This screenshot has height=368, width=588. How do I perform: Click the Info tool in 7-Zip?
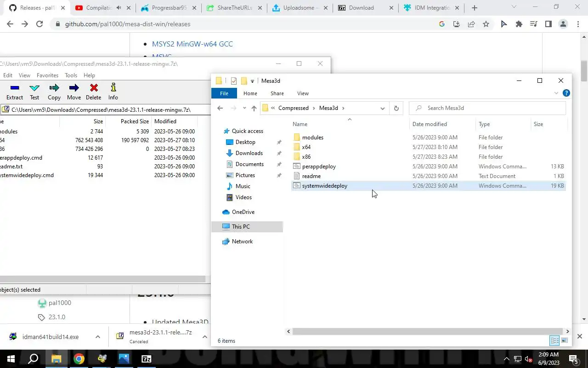coord(113,92)
